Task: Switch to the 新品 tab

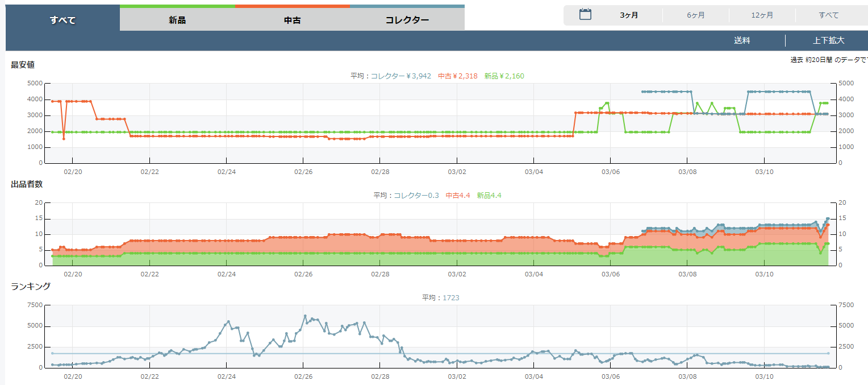Action: 177,20
